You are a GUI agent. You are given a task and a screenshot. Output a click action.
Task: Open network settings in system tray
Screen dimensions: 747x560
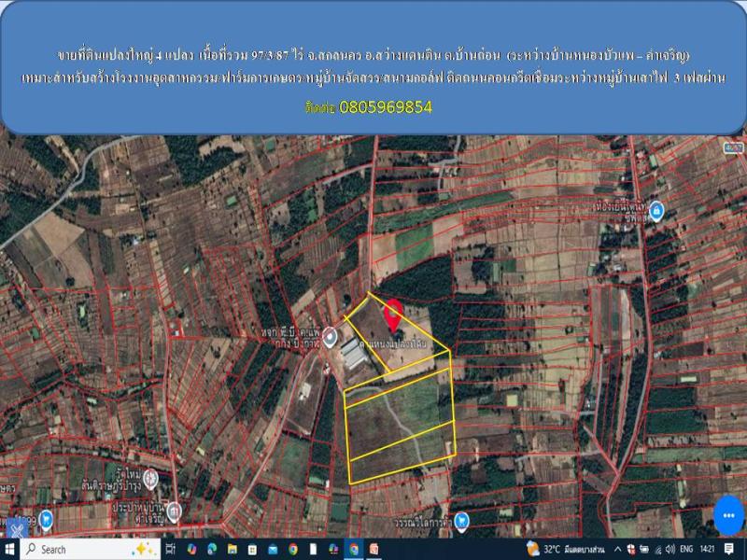click(x=658, y=550)
